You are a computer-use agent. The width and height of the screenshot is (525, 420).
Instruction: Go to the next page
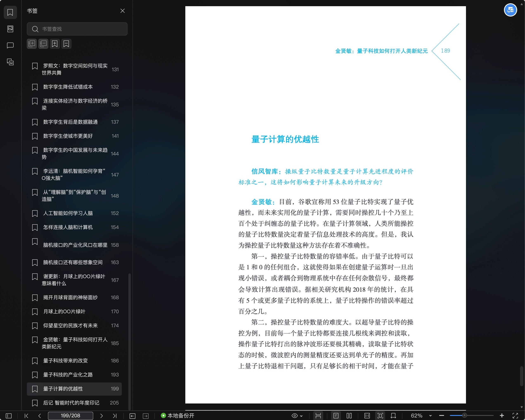pyautogui.click(x=102, y=416)
